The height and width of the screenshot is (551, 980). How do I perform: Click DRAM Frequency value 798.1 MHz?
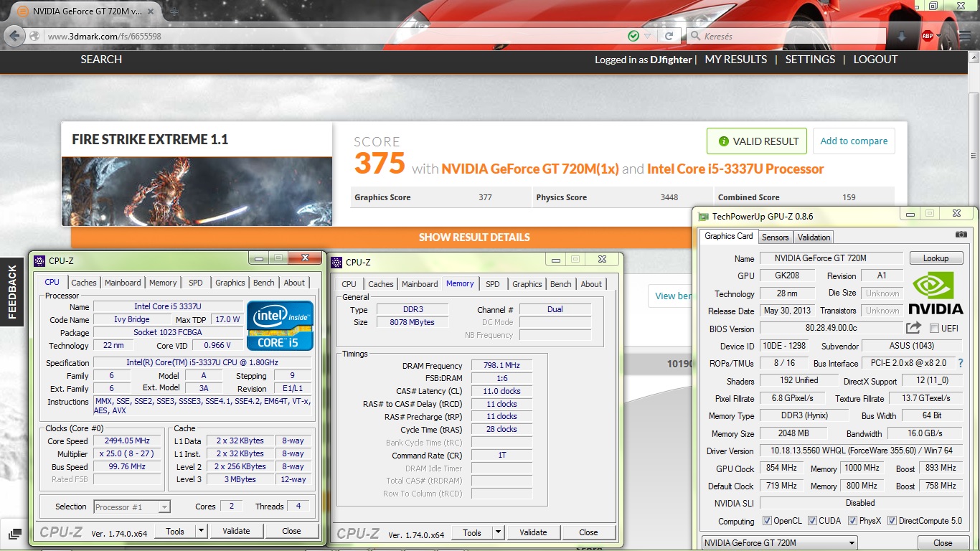[x=501, y=366]
